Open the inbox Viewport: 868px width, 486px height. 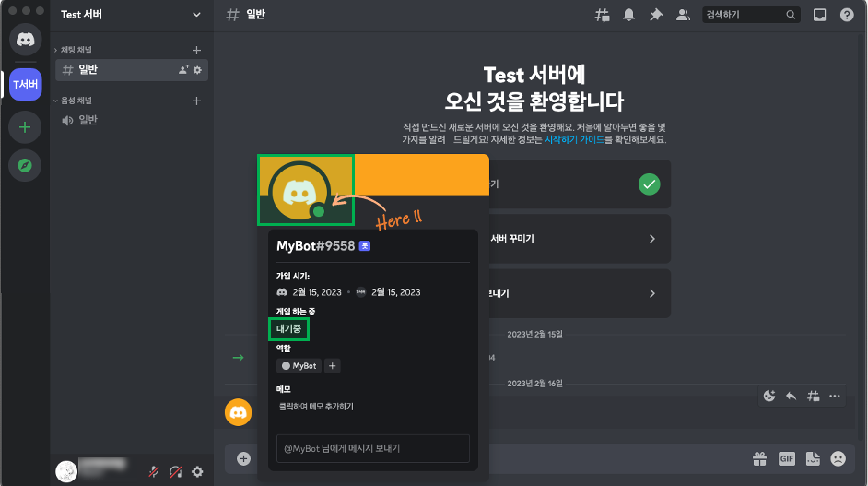820,15
